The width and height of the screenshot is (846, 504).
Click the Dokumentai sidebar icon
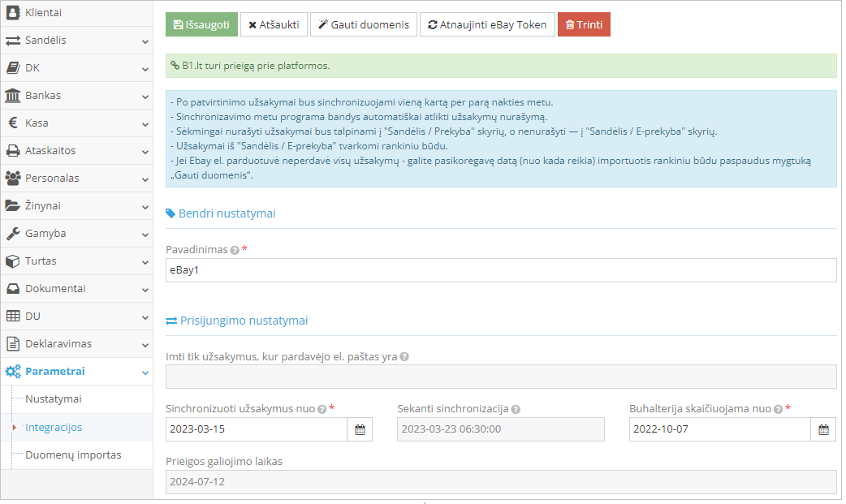point(13,288)
